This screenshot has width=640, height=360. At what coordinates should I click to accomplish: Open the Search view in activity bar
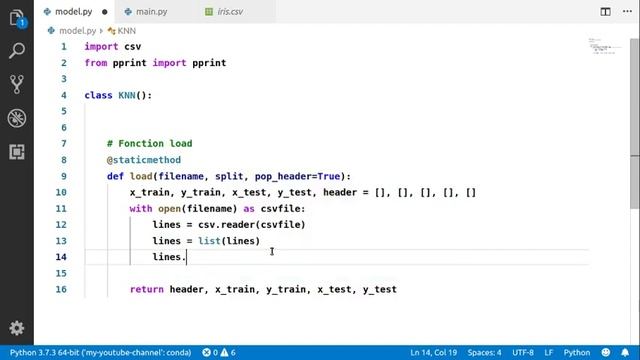click(x=17, y=51)
